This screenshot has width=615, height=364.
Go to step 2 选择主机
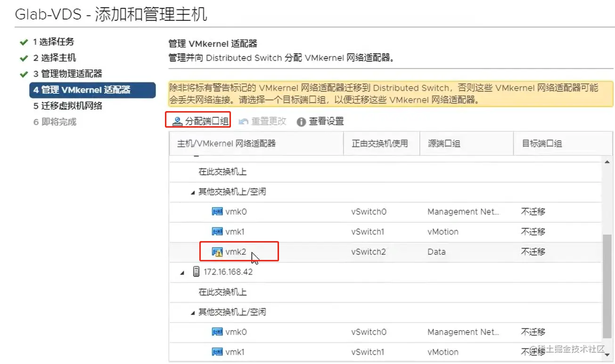(x=55, y=58)
